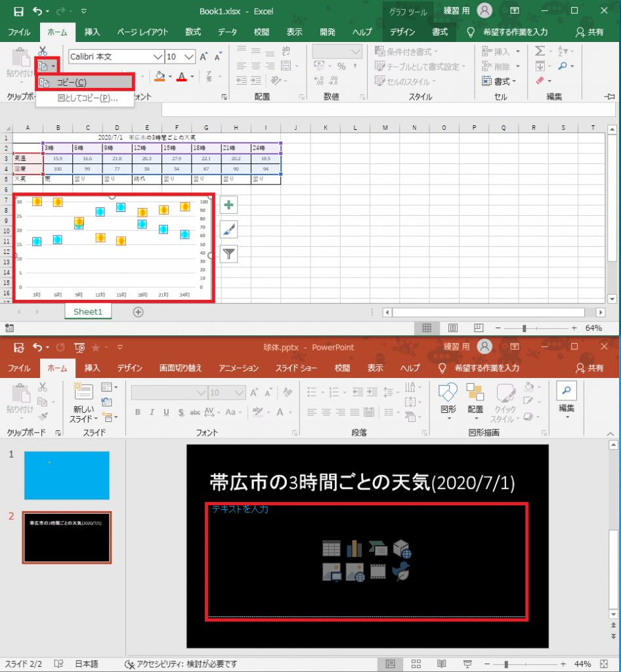This screenshot has width=621, height=672.
Task: Select Excel Normal view button
Action: click(x=427, y=328)
